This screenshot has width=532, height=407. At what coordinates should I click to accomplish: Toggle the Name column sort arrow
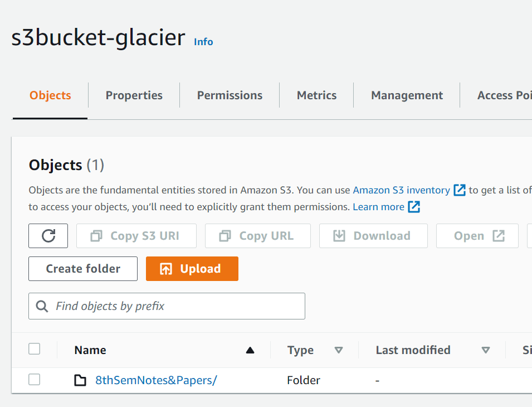250,350
